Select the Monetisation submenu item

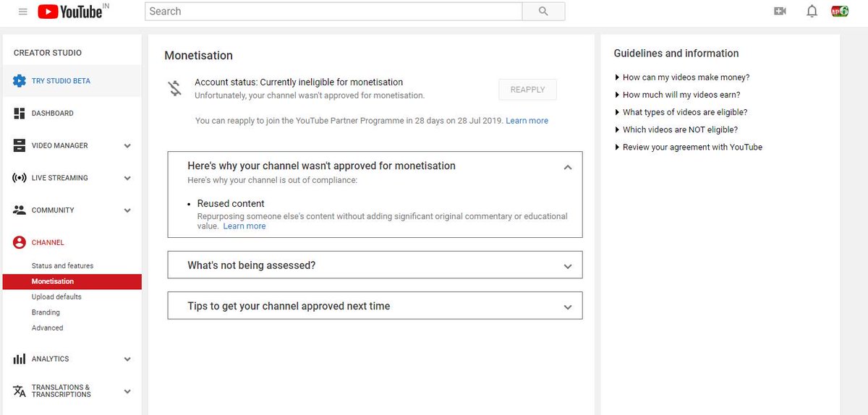72,281
